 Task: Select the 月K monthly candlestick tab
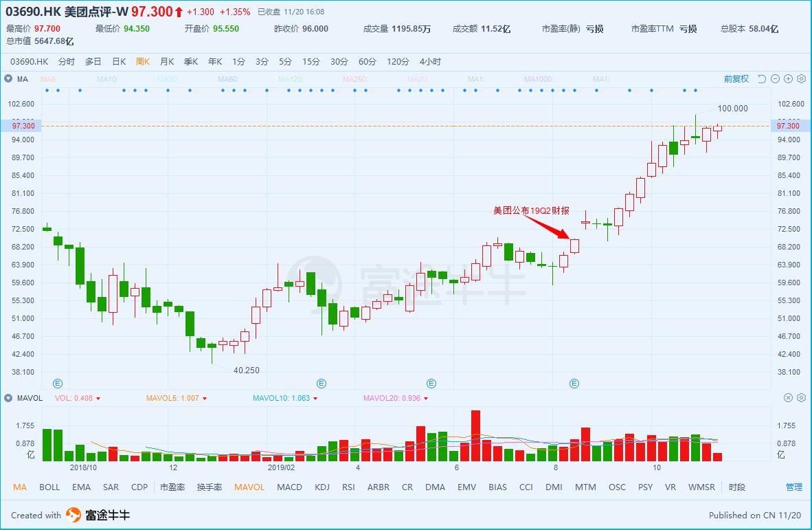click(x=167, y=62)
